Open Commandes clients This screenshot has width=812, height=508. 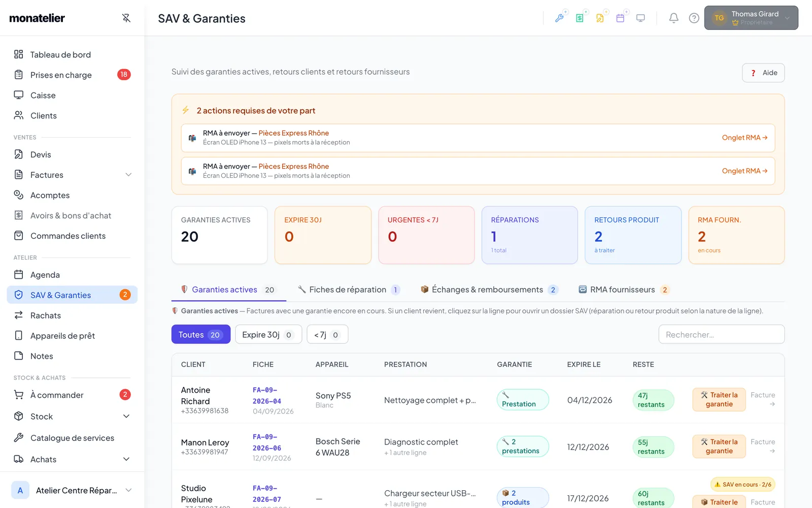coord(72,236)
